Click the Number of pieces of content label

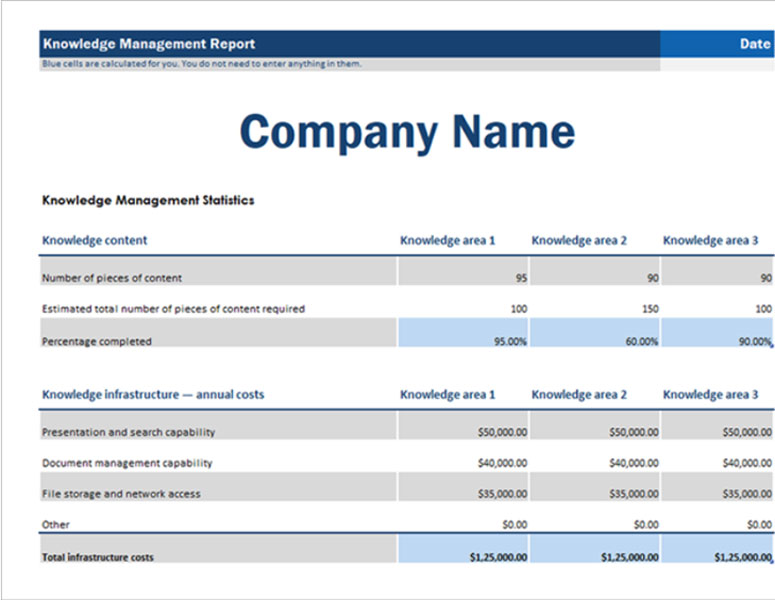click(112, 278)
